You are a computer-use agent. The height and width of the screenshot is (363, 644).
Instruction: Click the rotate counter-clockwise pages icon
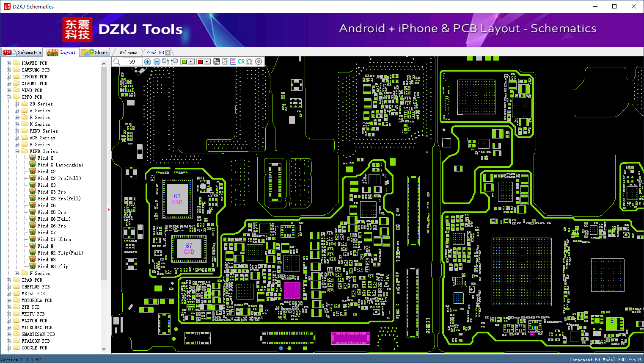tap(174, 62)
